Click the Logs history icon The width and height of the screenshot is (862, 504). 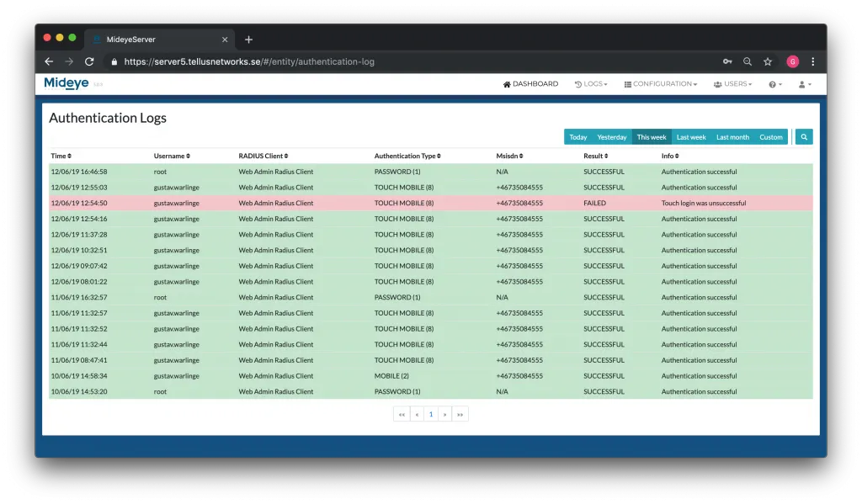(x=579, y=83)
